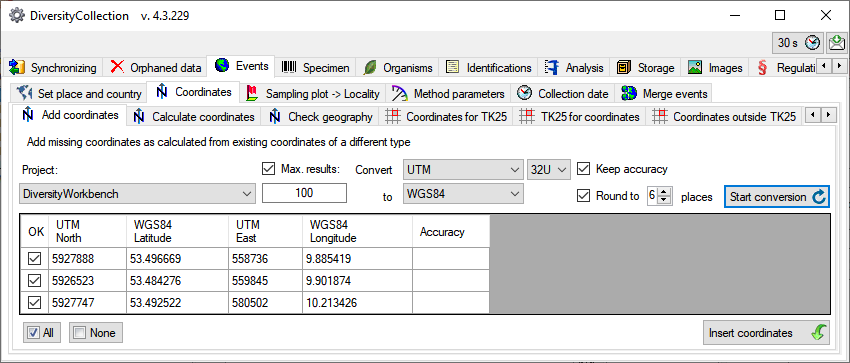Click the UTM East column header
This screenshot has width=850, height=363.
tap(266, 231)
